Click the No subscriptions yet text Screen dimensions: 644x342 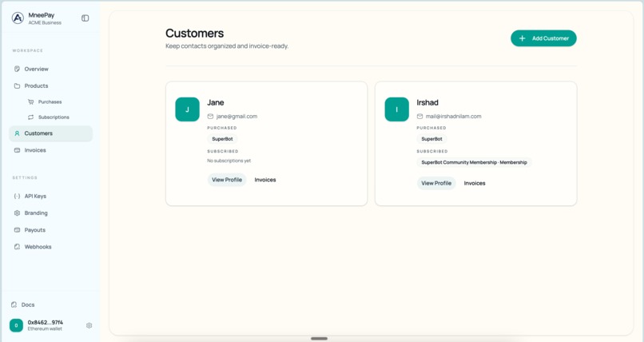coord(229,161)
